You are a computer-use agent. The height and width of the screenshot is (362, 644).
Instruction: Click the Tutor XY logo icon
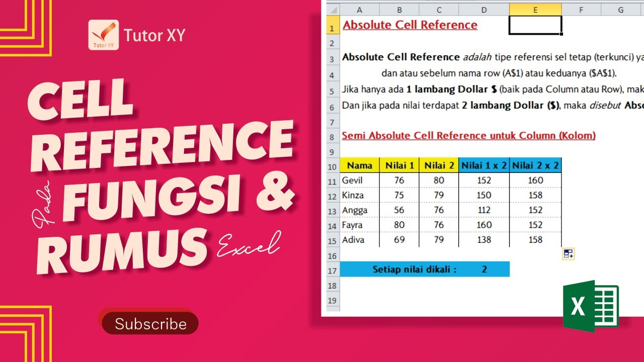tap(103, 35)
